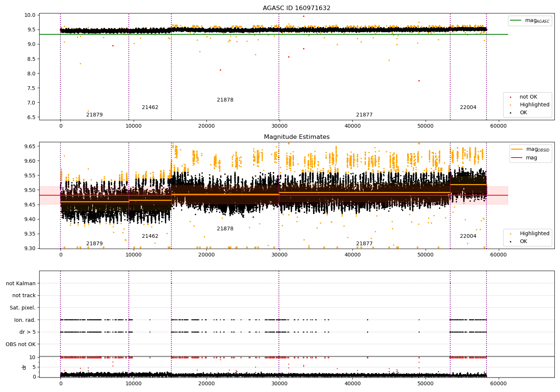Viewport: 560px width, 392px height.
Task: Click the 'dr > 5' y-axis label
Action: point(27,332)
